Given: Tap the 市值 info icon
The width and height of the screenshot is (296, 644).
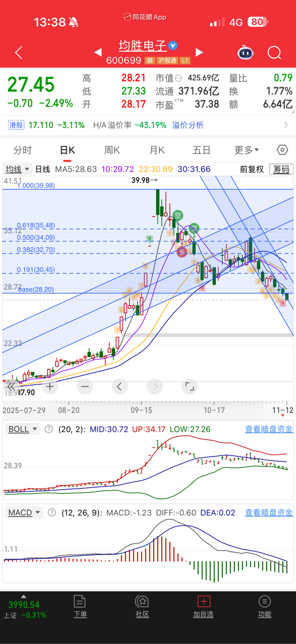Looking at the screenshot, I should [x=178, y=78].
